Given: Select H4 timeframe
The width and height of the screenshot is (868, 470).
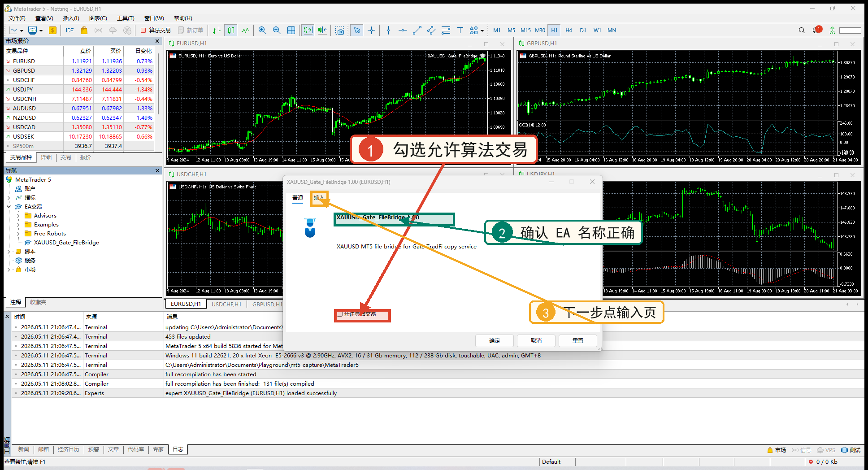Looking at the screenshot, I should pyautogui.click(x=569, y=30).
